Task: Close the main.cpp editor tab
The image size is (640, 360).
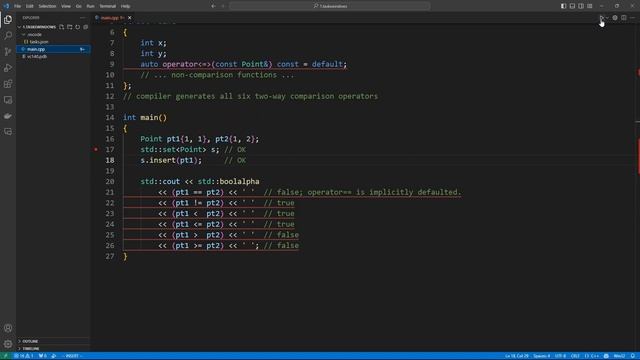Action: pyautogui.click(x=130, y=18)
